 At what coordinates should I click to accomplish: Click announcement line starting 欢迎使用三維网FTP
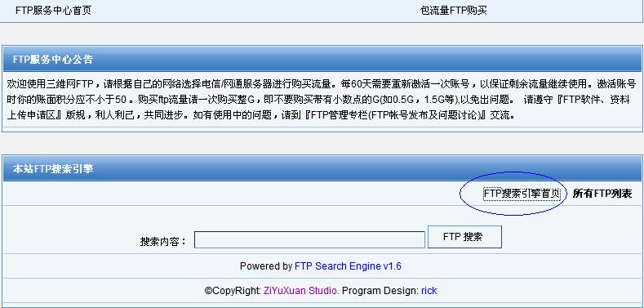322,84
